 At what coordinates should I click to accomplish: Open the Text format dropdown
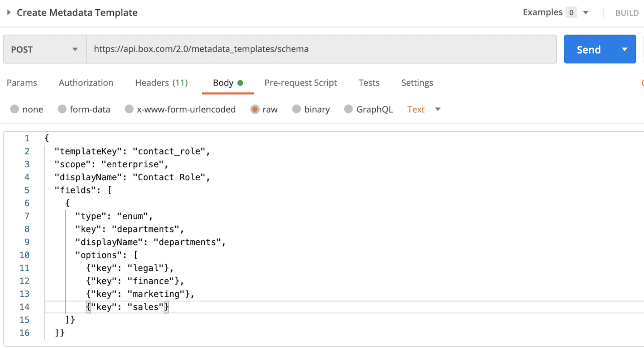[x=424, y=109]
